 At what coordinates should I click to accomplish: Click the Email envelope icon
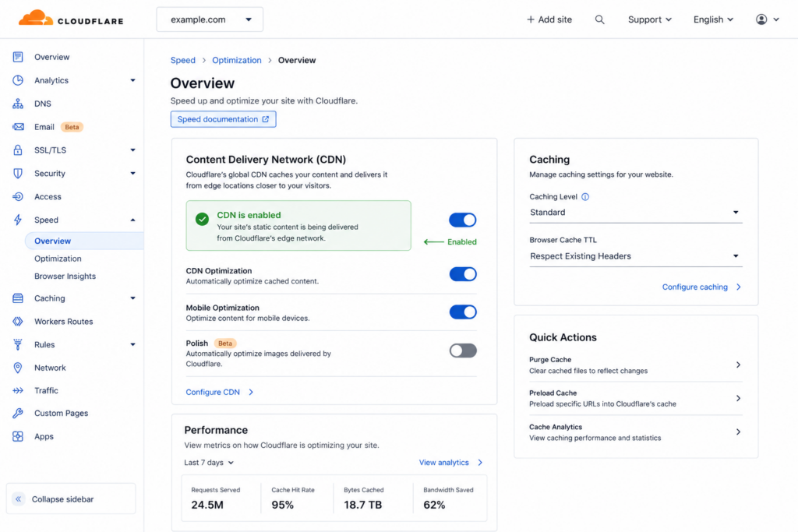pos(18,127)
